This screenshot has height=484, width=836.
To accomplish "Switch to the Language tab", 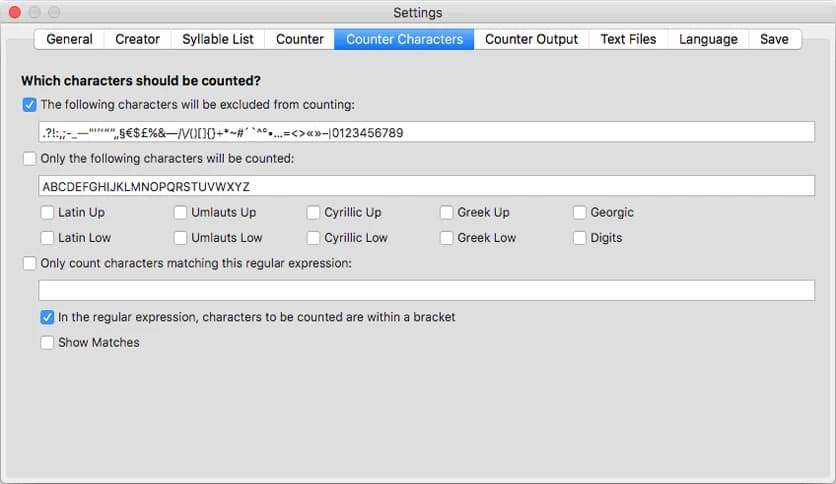I will tap(708, 39).
